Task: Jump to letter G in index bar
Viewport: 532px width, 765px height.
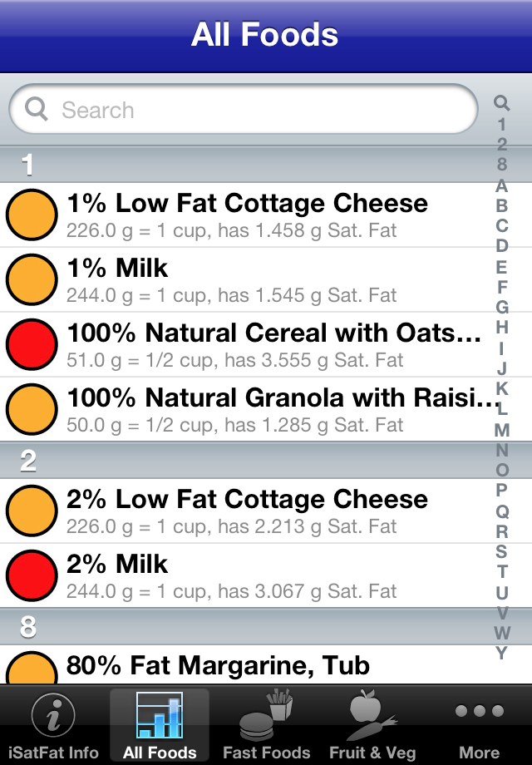Action: 501,307
